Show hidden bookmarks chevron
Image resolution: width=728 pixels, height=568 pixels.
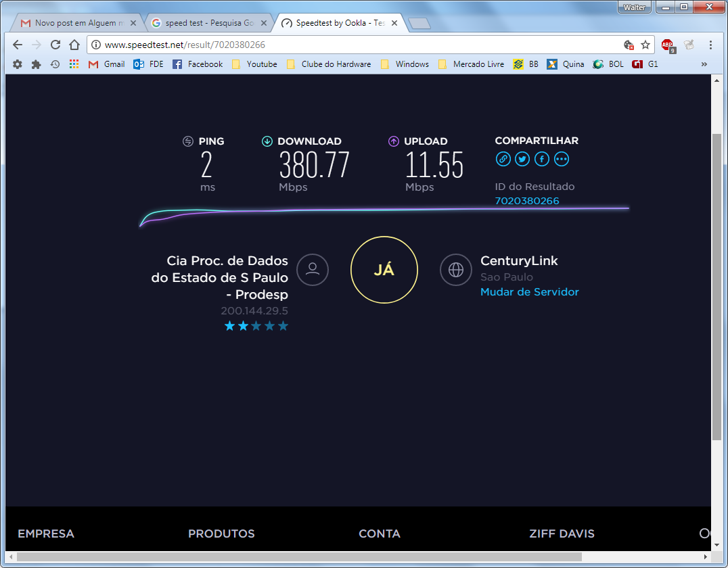pyautogui.click(x=704, y=64)
